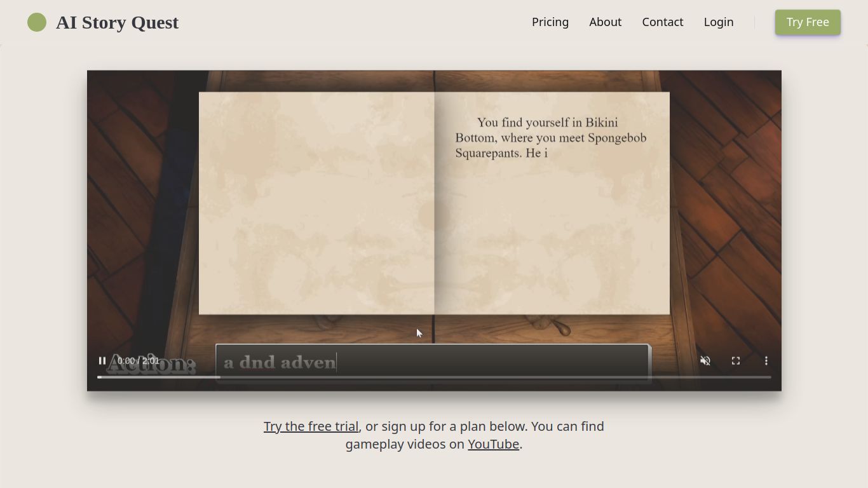Click the video time display 0:00 / 2:01
Viewport: 868px width, 488px height.
[x=139, y=361]
